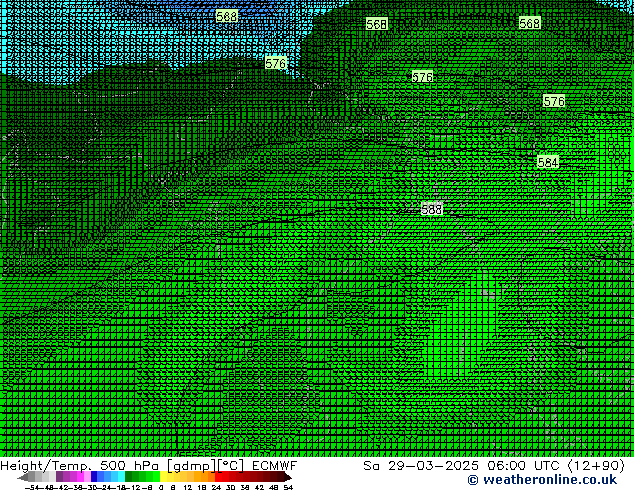Screen dimensions: 634x490
Task: Click the Height/Temp. title text
Action: [x=45, y=466]
